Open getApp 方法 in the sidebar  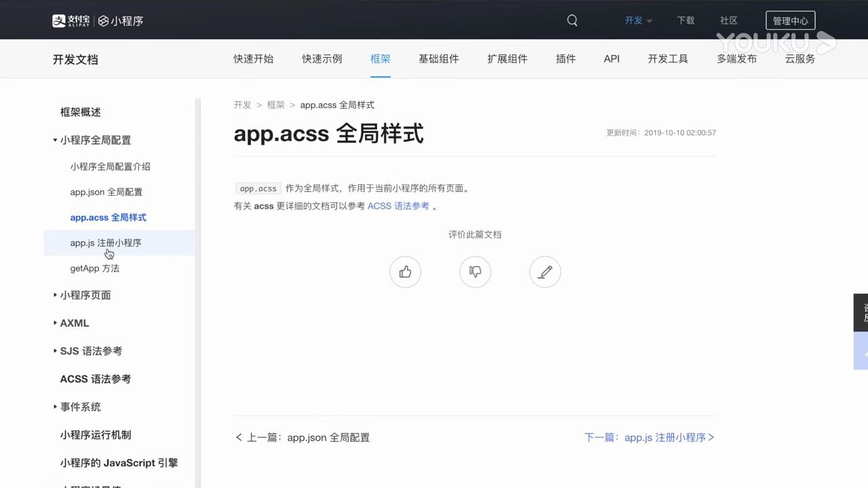(x=95, y=268)
